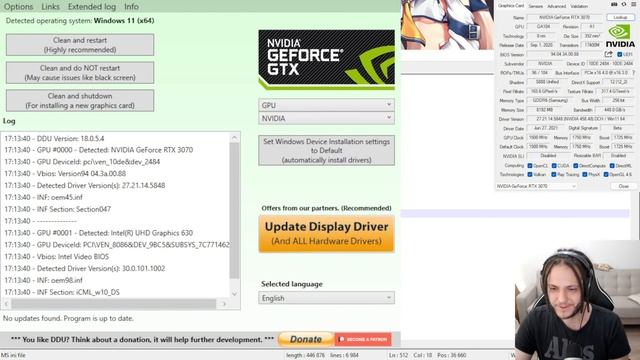Click the NVIDIA logo in GPU-Z
This screenshot has width=640, height=360.
point(620,36)
